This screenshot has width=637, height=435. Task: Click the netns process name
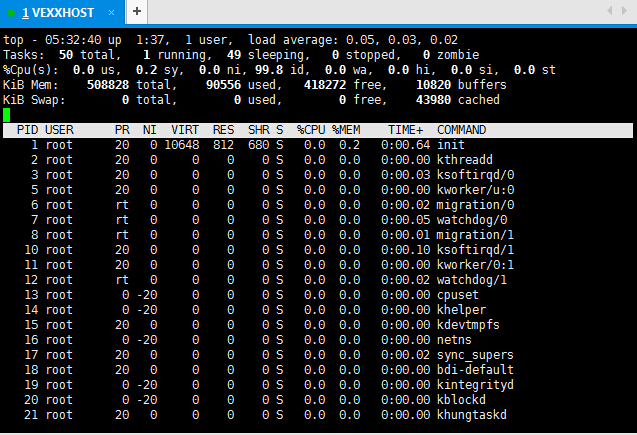[454, 340]
